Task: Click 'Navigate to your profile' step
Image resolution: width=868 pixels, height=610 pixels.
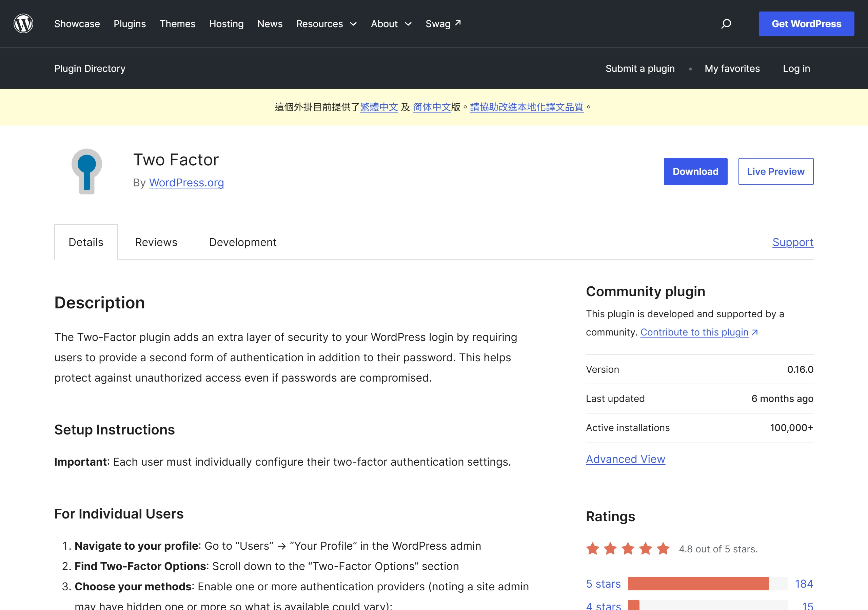Action: 137,546
